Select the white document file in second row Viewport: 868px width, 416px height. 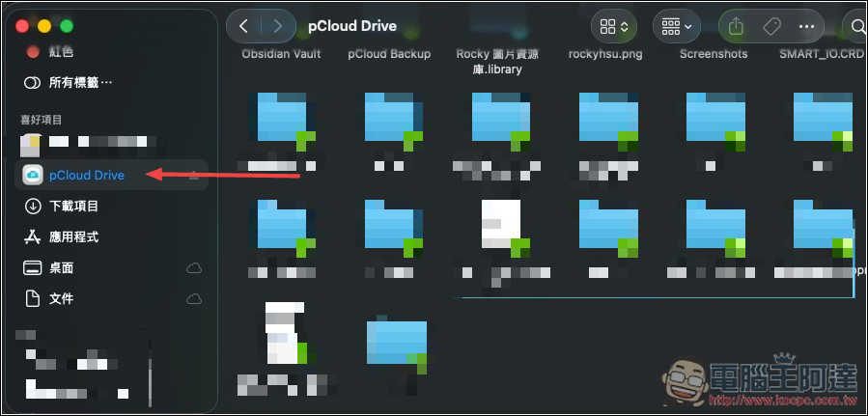pyautogui.click(x=500, y=229)
